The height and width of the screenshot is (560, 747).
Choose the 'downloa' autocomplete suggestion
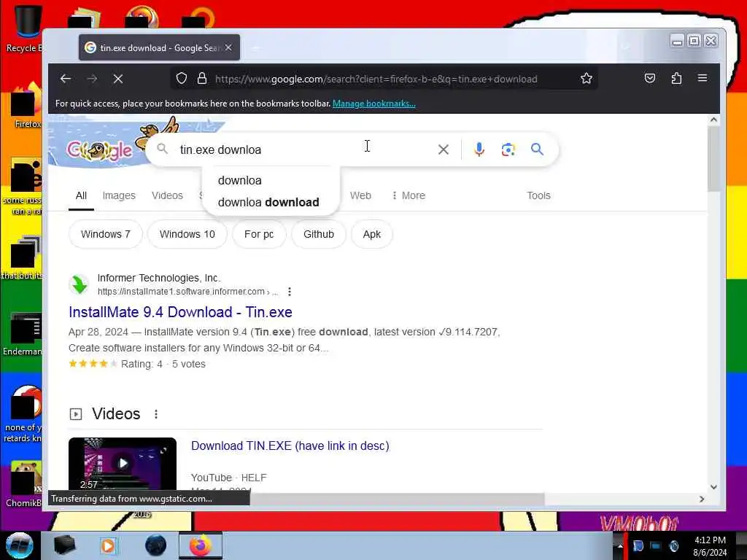pyautogui.click(x=239, y=181)
